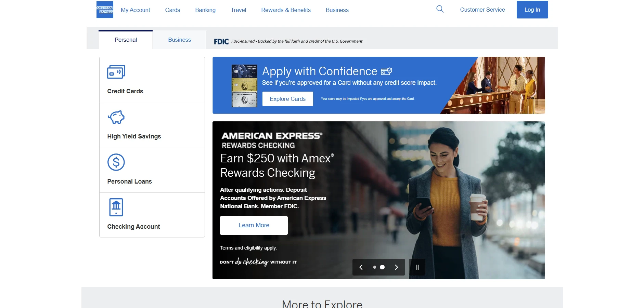
Task: Pause the carousel rotation
Action: [x=417, y=267]
